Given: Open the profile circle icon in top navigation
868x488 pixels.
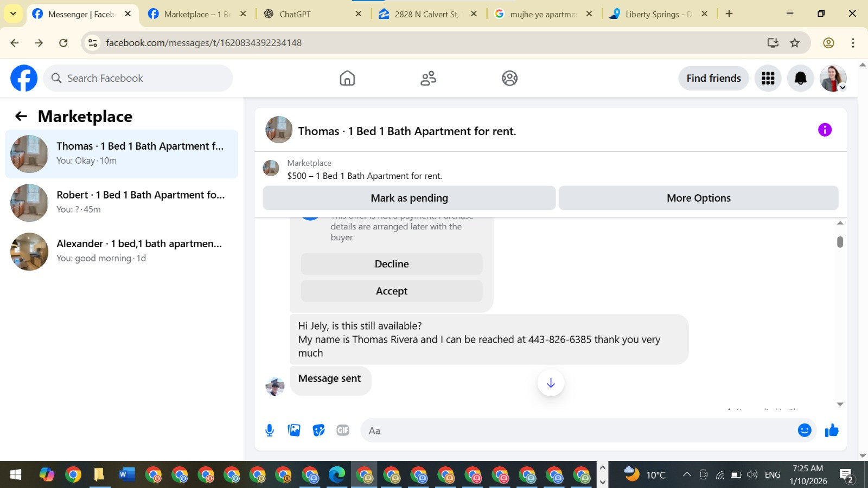Looking at the screenshot, I should tap(509, 78).
